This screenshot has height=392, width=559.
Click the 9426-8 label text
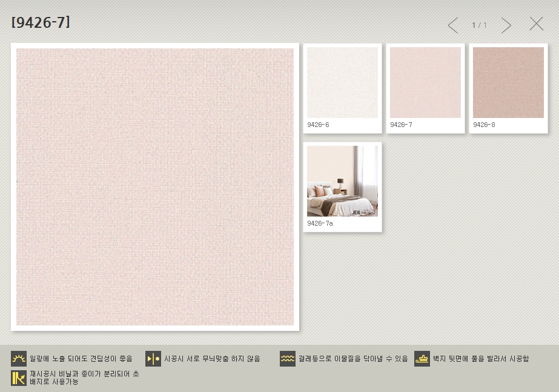click(x=484, y=125)
